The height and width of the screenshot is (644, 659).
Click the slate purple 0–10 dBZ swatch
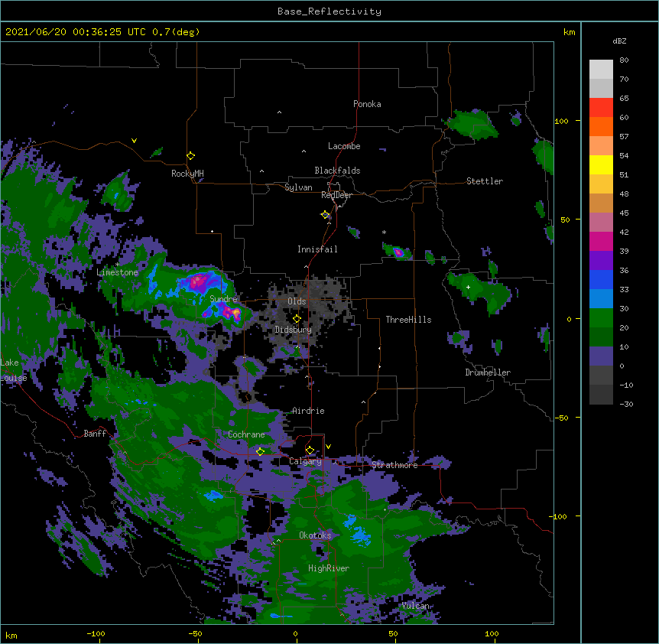(601, 356)
